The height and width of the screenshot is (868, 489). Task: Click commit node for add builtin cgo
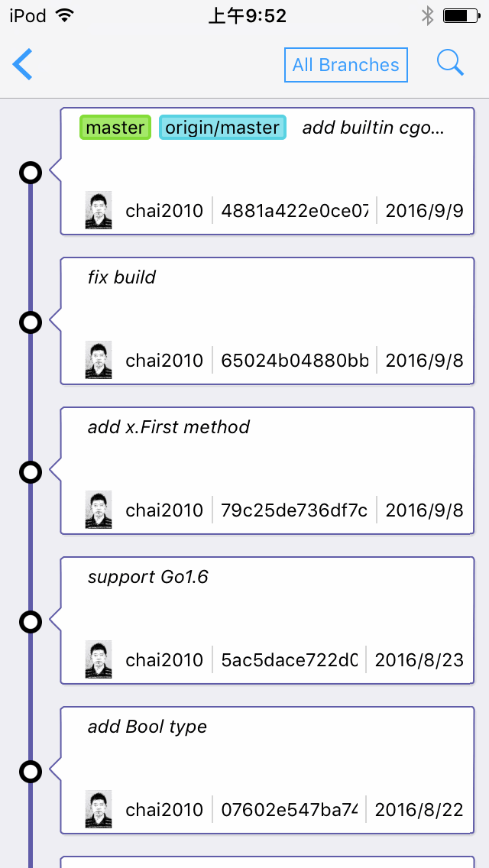31,173
